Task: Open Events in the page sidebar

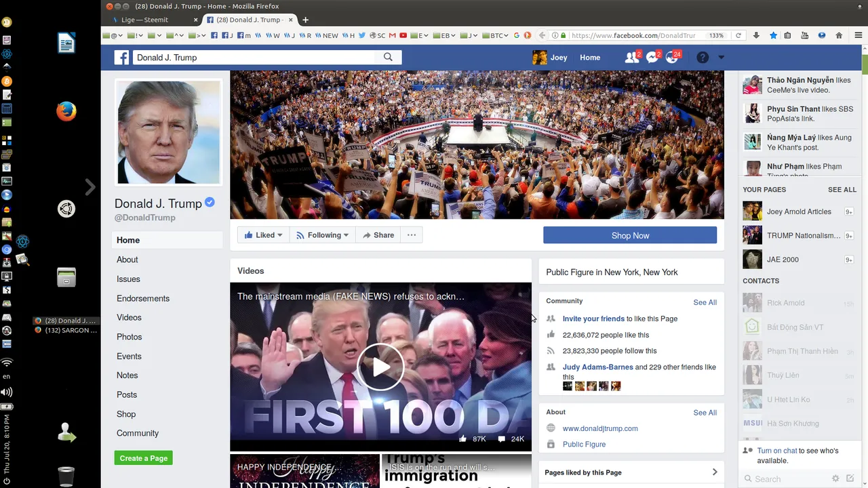Action: click(129, 356)
